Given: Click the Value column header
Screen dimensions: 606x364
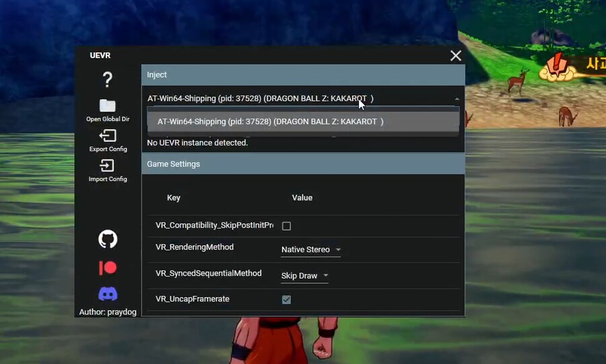Looking at the screenshot, I should click(302, 198).
